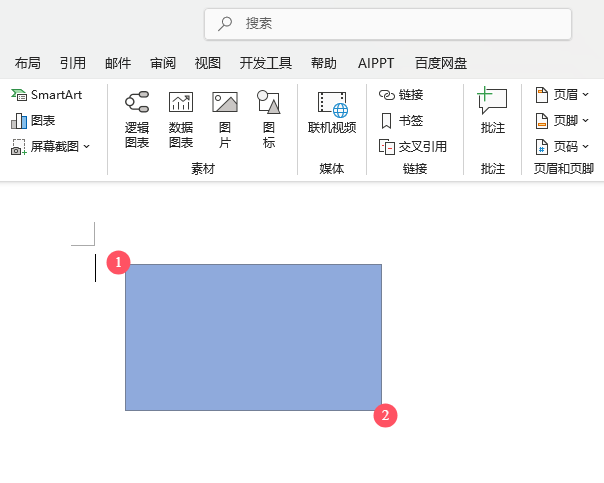The width and height of the screenshot is (604, 483).
Task: Open the 数据图表 data chart tool
Action: coord(181,119)
